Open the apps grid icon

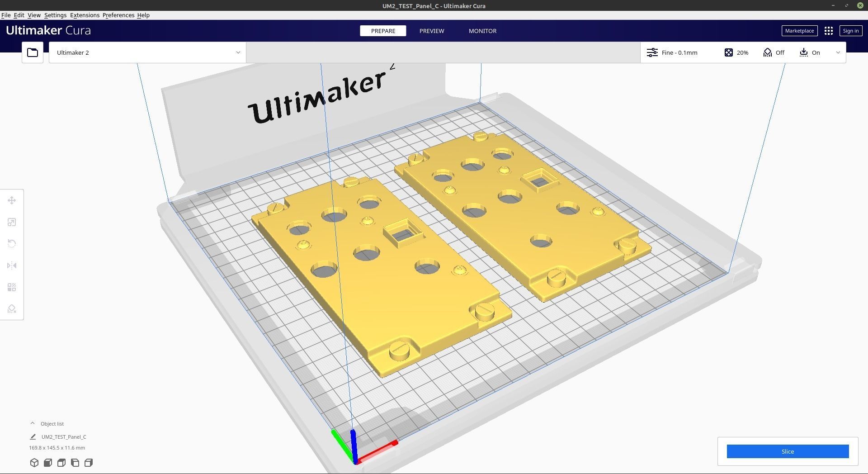click(x=829, y=31)
